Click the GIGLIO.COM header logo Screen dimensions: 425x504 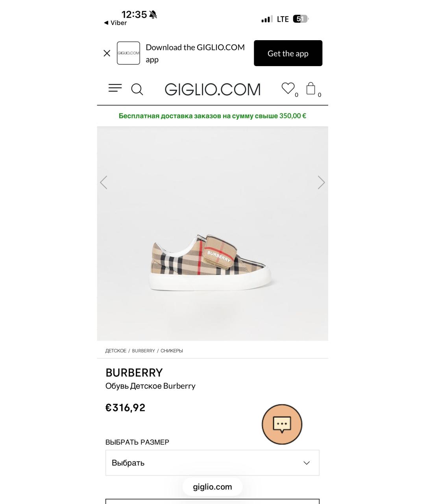213,89
